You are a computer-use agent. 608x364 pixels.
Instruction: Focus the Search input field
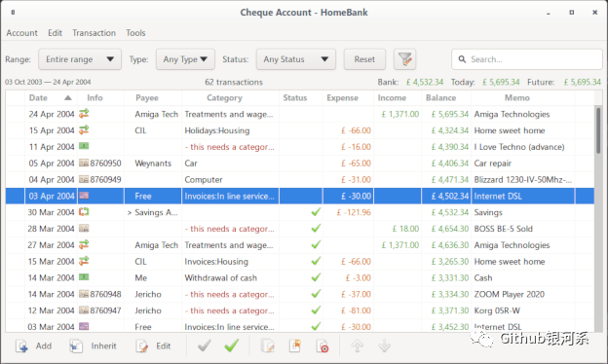tap(526, 59)
